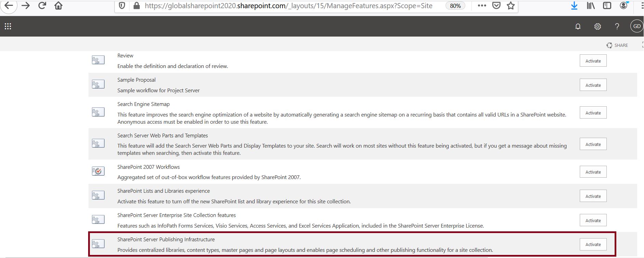
Task: Open the downloads panel
Action: click(x=574, y=5)
